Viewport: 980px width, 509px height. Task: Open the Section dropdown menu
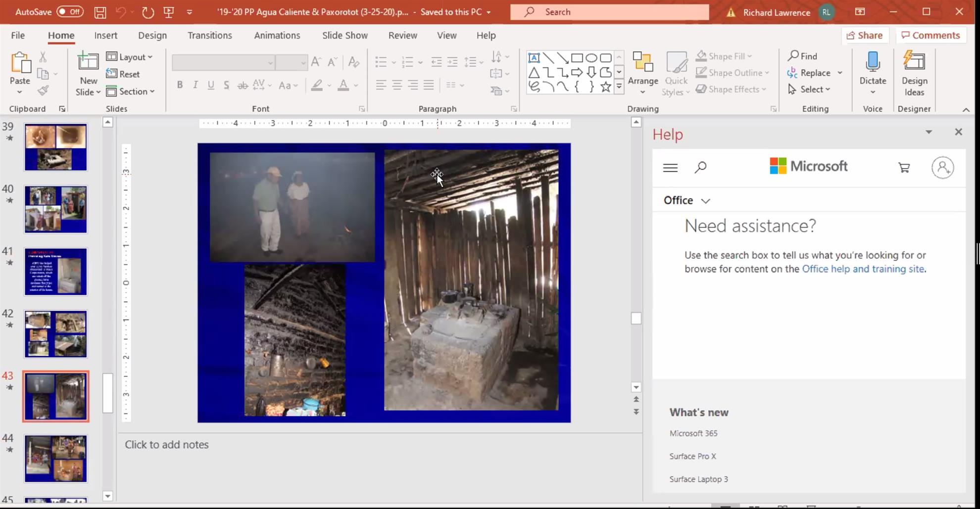tap(131, 92)
